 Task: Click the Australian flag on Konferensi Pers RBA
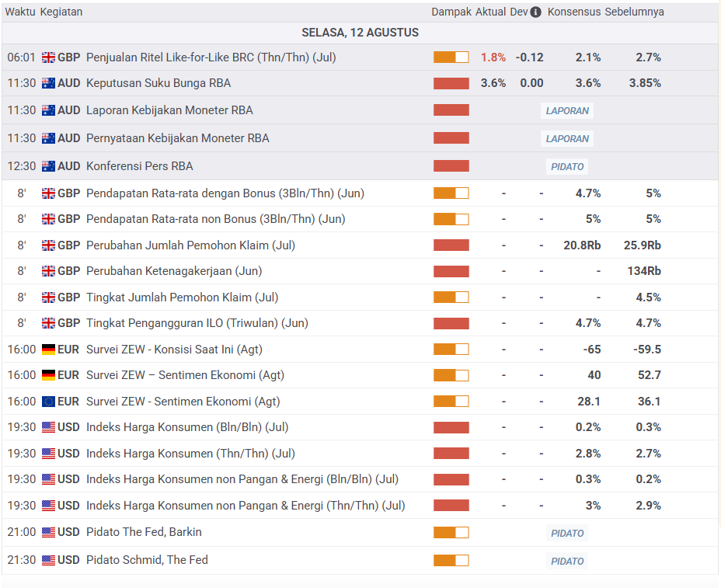coord(48,166)
